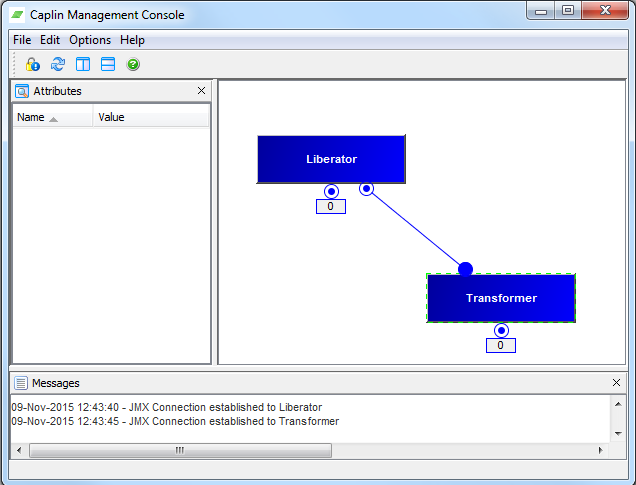Click the horizontal split layout icon
The width and height of the screenshot is (636, 485).
[x=108, y=64]
